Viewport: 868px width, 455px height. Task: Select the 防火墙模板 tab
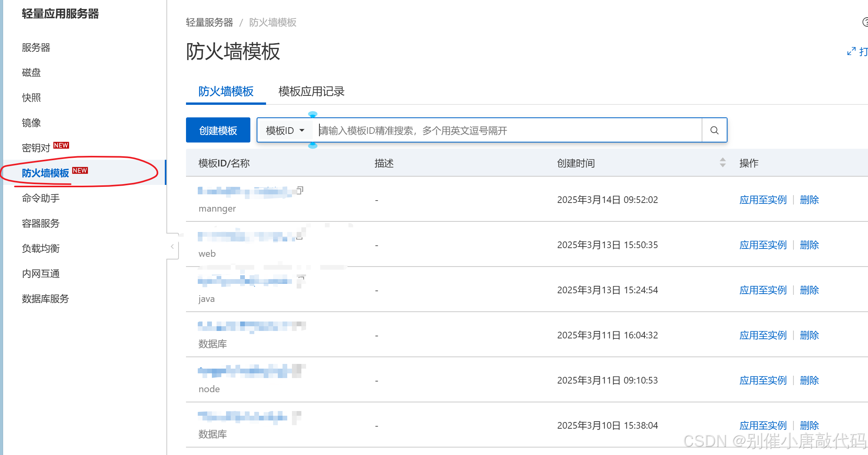pyautogui.click(x=226, y=91)
